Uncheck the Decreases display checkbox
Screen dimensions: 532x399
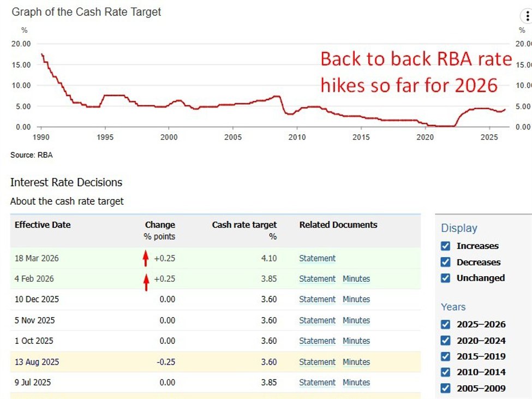point(445,262)
